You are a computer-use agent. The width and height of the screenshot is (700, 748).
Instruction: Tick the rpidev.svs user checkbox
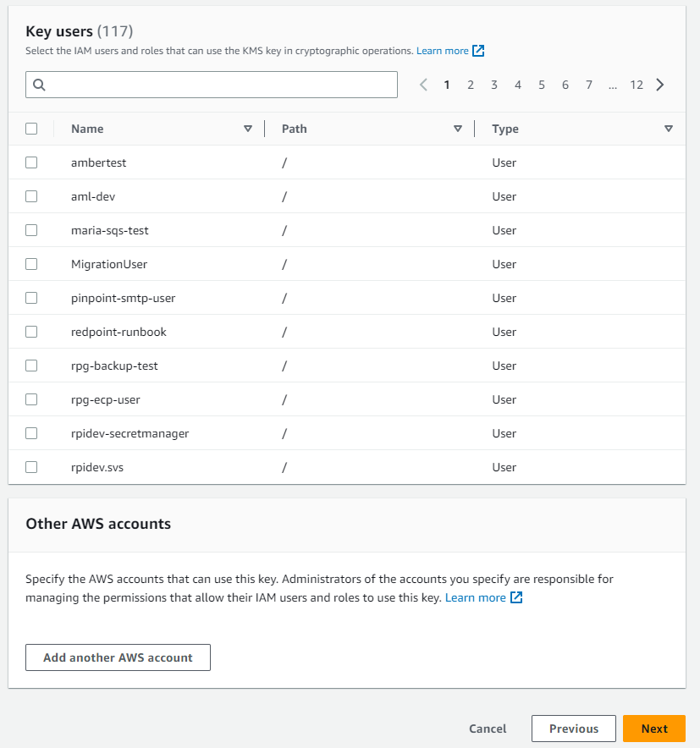(31, 467)
